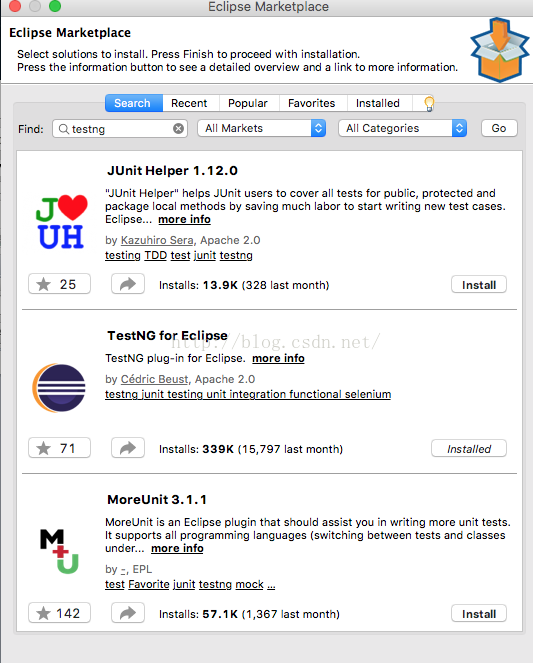Click the Installed button for TestNG for Eclipse

pos(469,449)
